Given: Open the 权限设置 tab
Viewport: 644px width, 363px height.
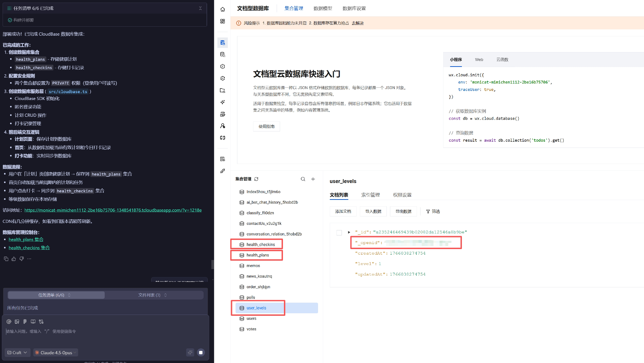Looking at the screenshot, I should point(402,195).
